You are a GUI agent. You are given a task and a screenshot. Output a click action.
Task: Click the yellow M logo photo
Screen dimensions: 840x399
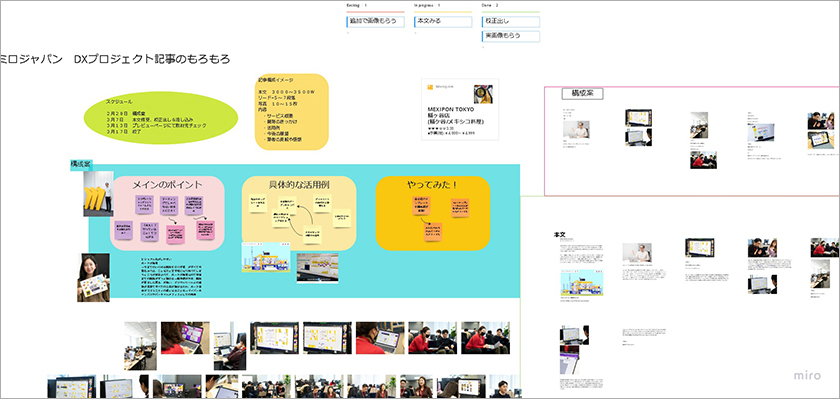(x=99, y=194)
